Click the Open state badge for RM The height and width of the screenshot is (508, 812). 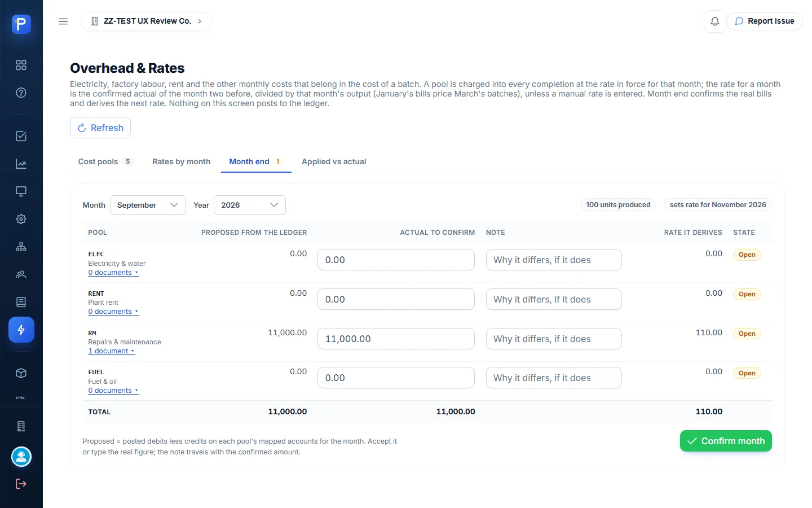(x=747, y=334)
